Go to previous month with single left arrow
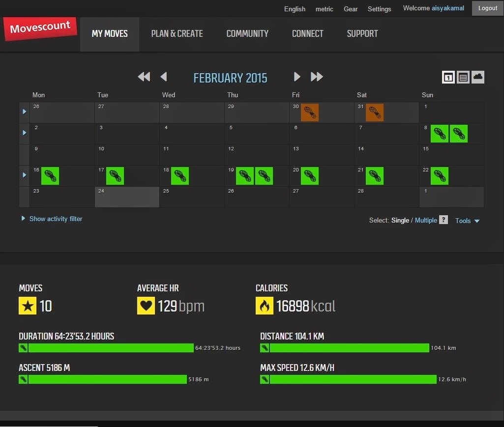 [164, 77]
